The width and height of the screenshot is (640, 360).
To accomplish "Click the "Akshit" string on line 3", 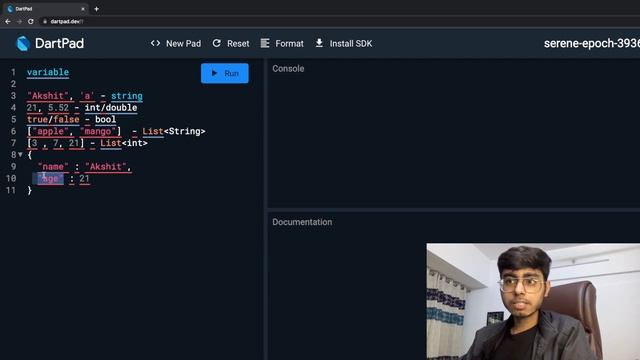I will pos(48,96).
